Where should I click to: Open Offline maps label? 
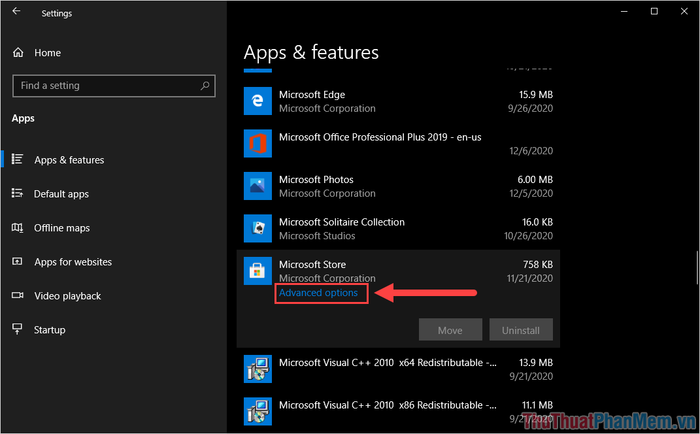tap(62, 228)
